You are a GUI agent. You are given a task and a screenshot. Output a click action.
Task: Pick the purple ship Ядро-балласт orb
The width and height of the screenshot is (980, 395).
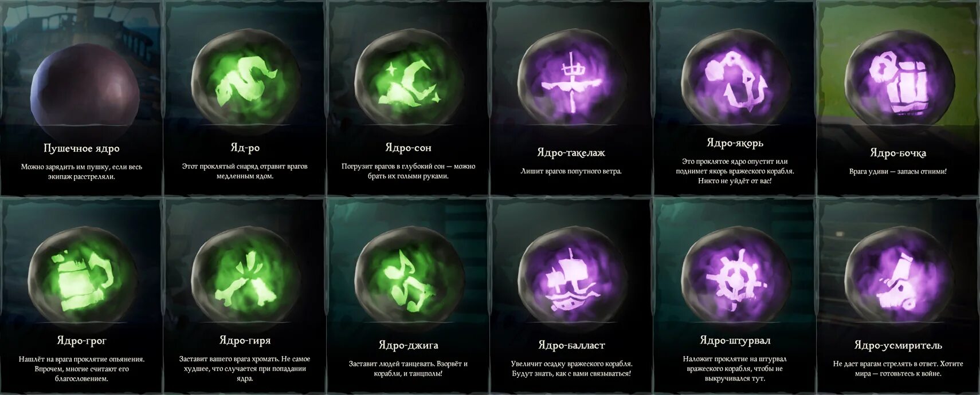point(571,276)
